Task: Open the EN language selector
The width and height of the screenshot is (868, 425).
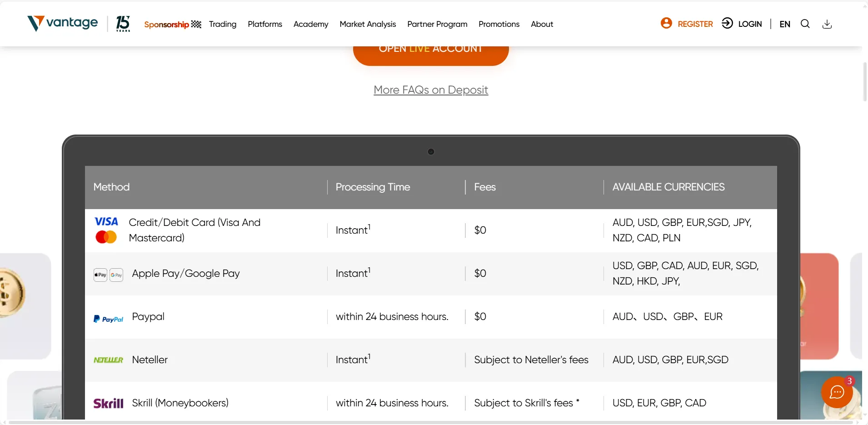Action: point(785,24)
